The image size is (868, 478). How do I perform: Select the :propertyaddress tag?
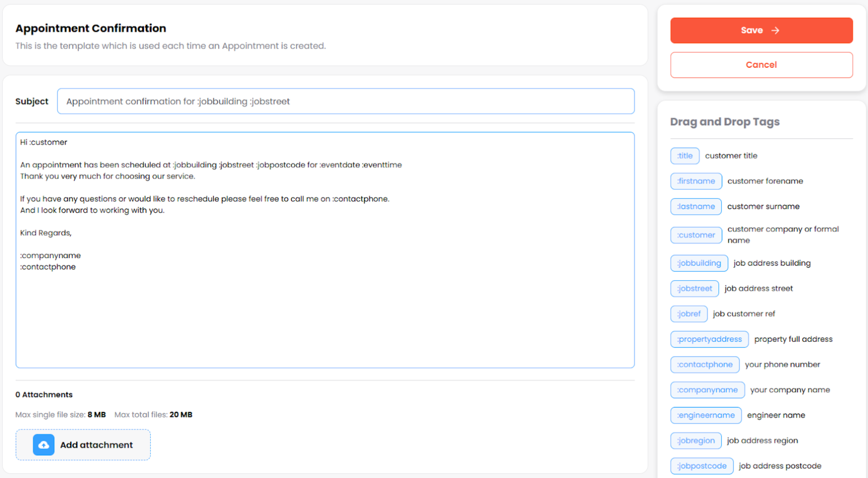tap(709, 339)
